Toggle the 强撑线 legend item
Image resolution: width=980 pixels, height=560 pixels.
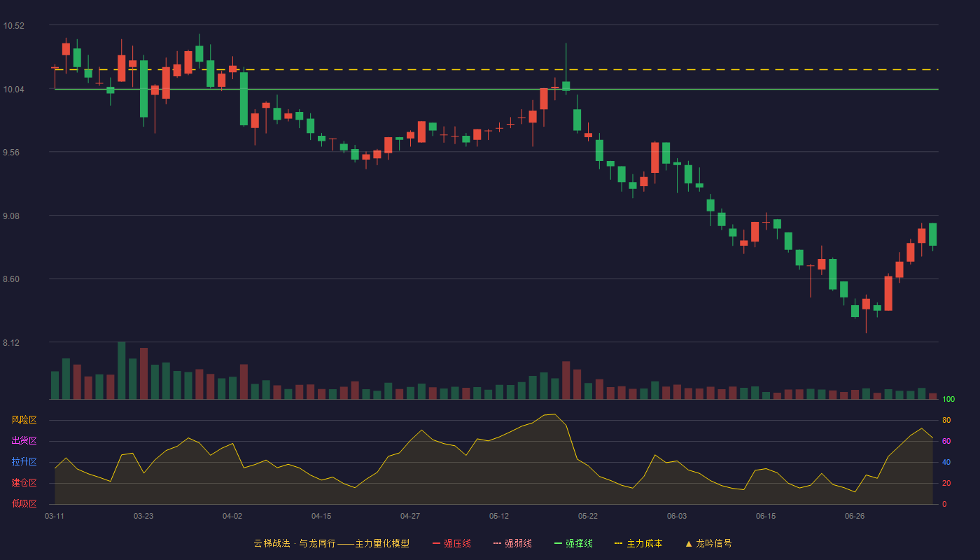pos(573,543)
